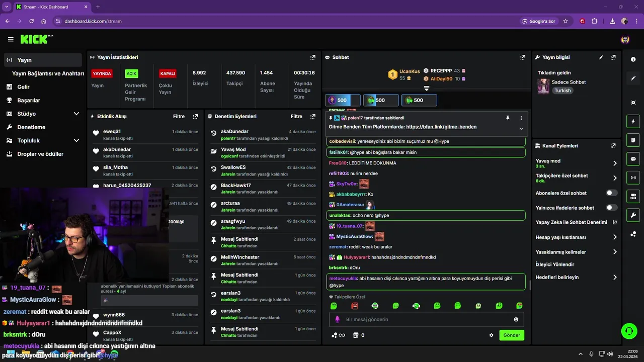Click the camera icon in right sidebar
Viewport: 644px width, 362px height.
pyautogui.click(x=633, y=196)
